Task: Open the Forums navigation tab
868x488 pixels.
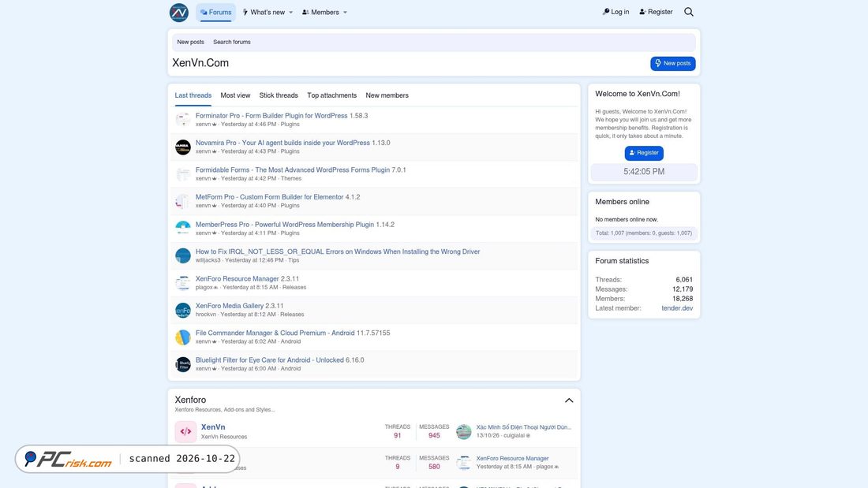Action: [x=216, y=12]
